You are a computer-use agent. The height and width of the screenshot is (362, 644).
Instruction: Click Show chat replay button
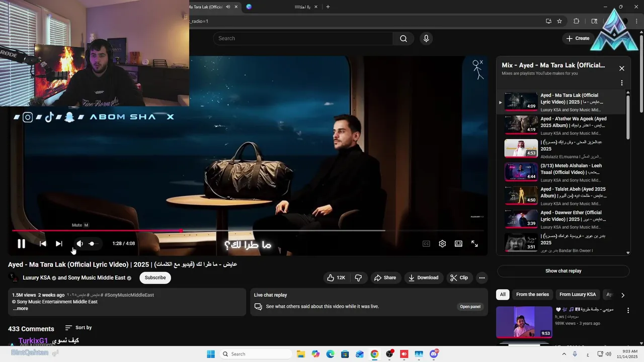click(563, 271)
